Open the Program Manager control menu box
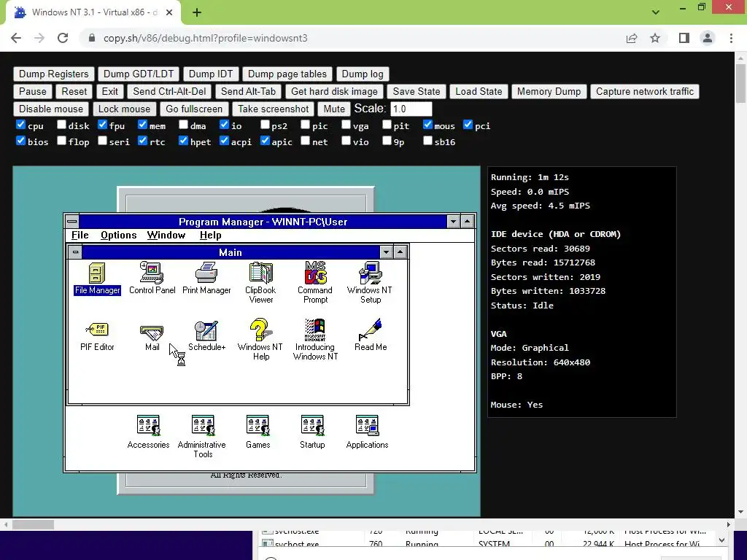The width and height of the screenshot is (747, 560). pyautogui.click(x=72, y=222)
